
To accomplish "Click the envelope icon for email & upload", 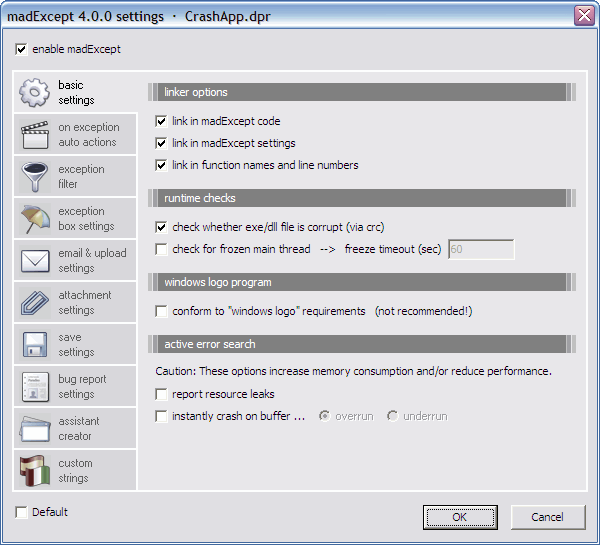I will (35, 261).
